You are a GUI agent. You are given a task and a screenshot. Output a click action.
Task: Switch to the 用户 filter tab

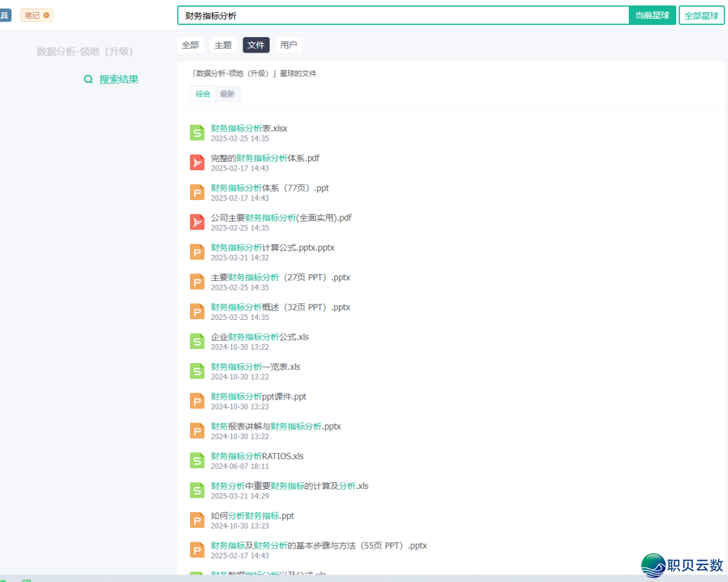click(289, 45)
